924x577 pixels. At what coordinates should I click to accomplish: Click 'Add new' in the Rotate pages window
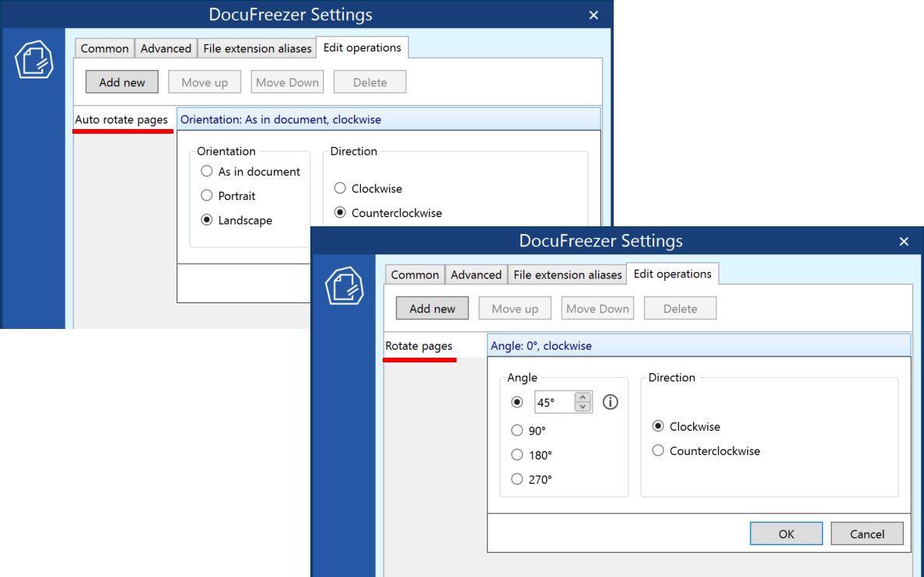(432, 309)
